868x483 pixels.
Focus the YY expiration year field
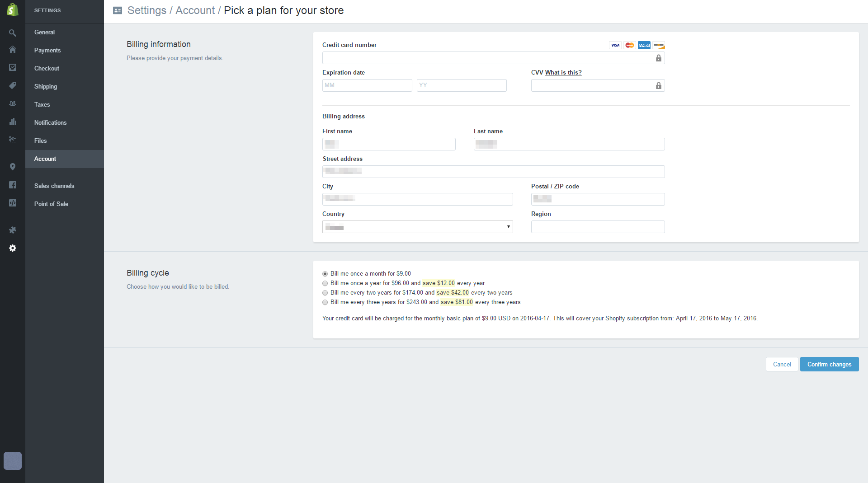[462, 85]
